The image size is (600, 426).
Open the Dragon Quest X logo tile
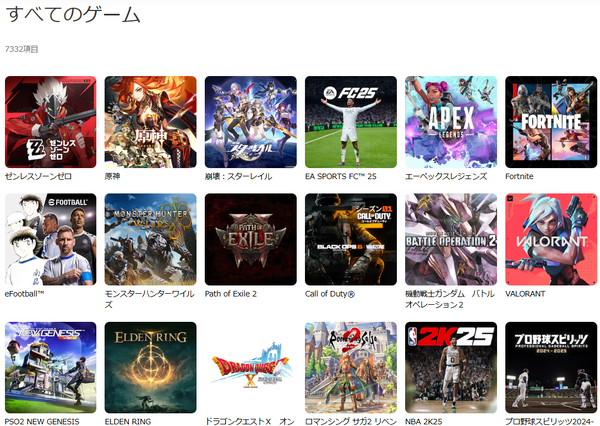point(251,367)
